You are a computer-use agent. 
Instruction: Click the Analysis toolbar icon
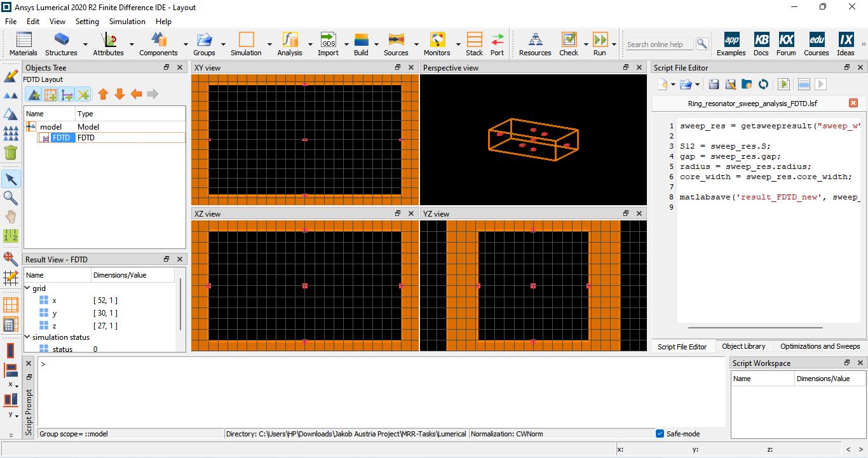click(290, 40)
